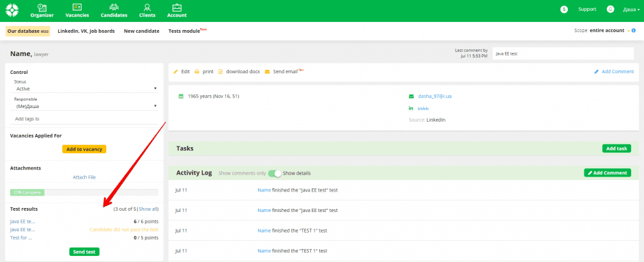Click the Add tags to input field
Viewport: 644px width, 262px height.
point(84,119)
